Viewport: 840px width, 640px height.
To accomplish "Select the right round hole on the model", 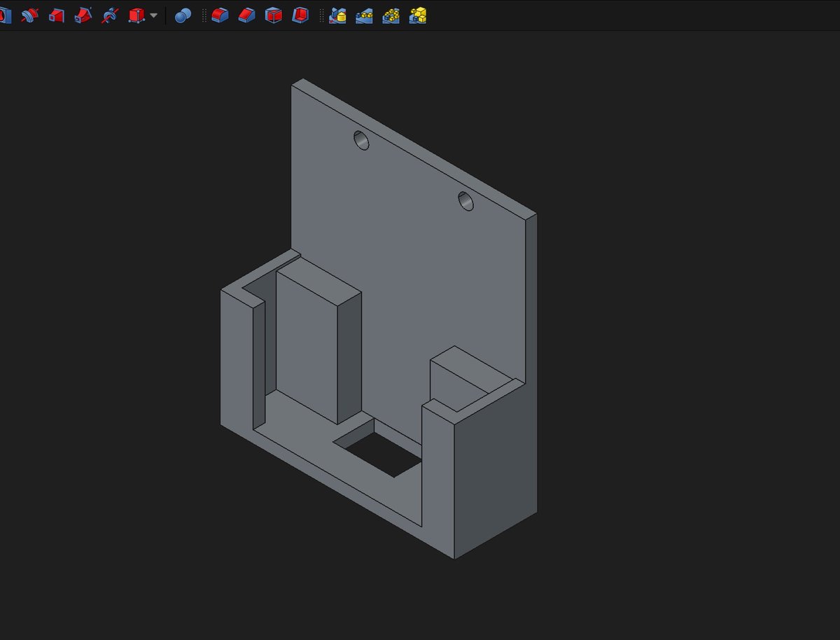I will [466, 200].
